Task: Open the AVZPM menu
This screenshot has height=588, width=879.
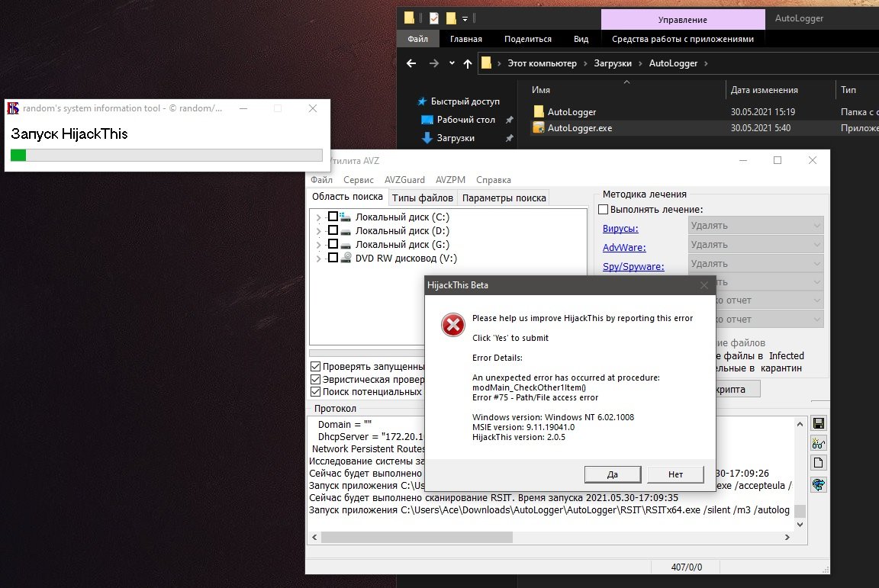Action: point(451,180)
